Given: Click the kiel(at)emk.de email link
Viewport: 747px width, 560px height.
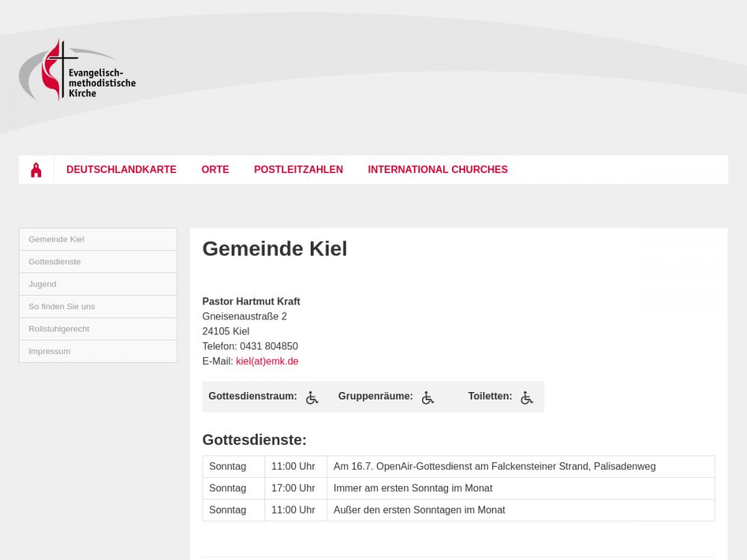Looking at the screenshot, I should point(267,361).
